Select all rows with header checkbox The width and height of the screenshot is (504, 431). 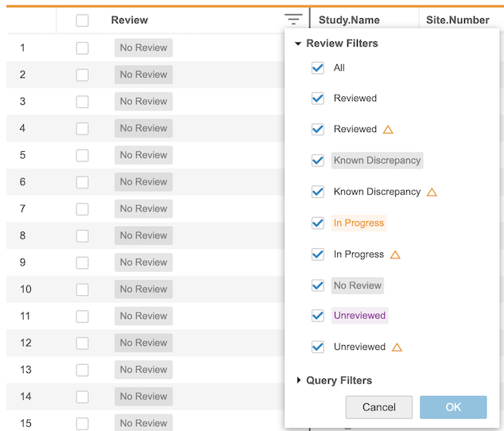point(83,21)
